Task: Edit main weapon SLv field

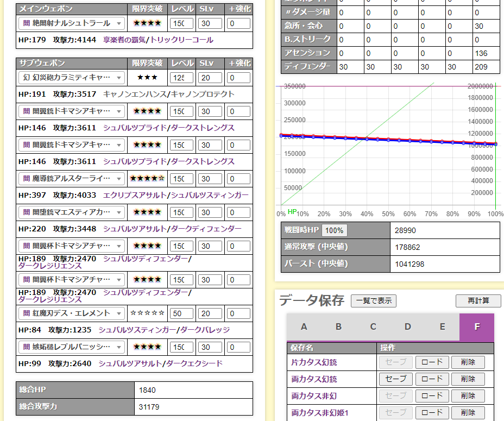Action: point(210,23)
